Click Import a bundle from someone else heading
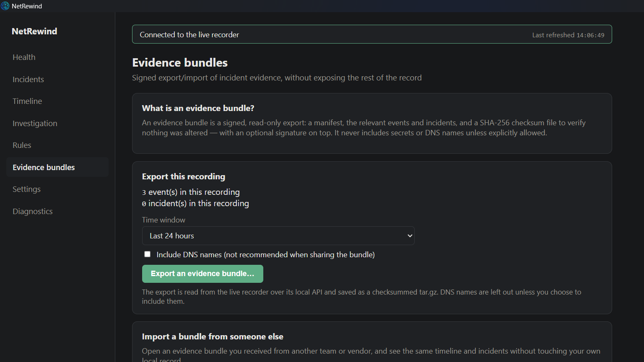 pos(213,336)
